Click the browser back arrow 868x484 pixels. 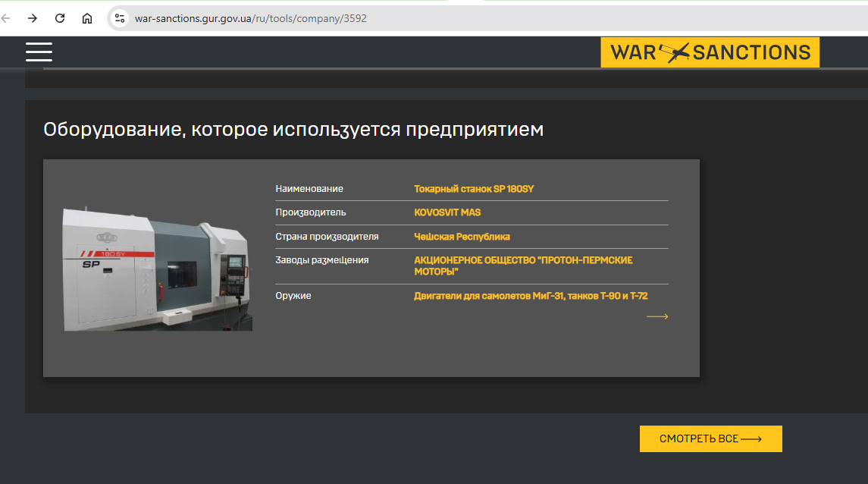pos(6,18)
